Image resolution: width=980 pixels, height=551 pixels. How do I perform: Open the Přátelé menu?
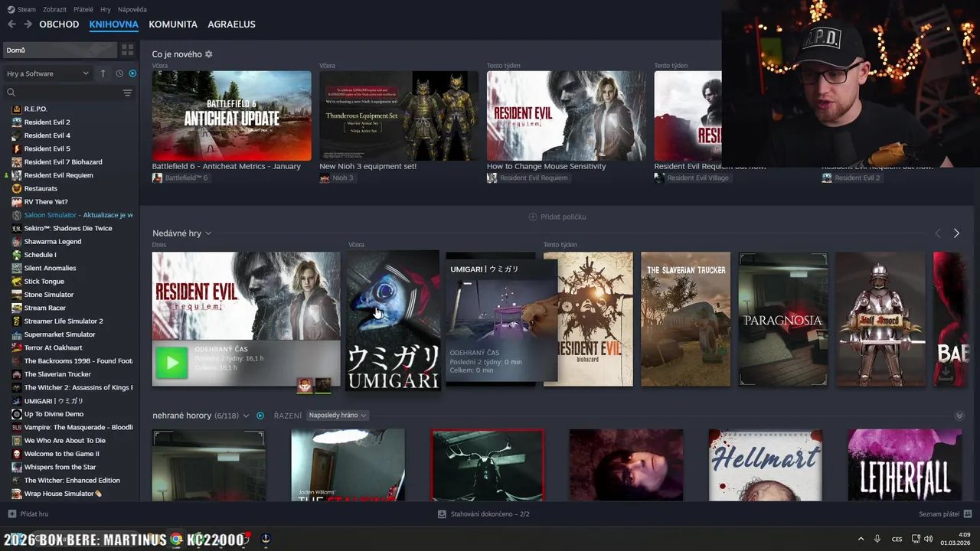click(83, 9)
